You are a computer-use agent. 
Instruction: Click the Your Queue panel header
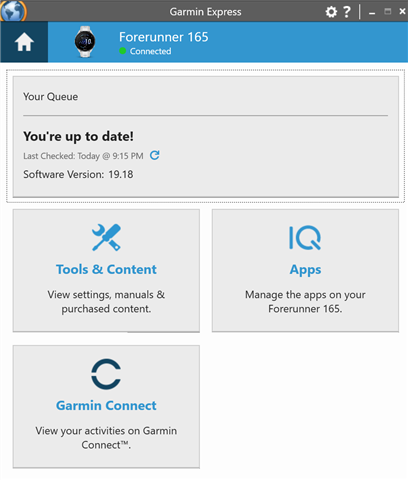50,97
